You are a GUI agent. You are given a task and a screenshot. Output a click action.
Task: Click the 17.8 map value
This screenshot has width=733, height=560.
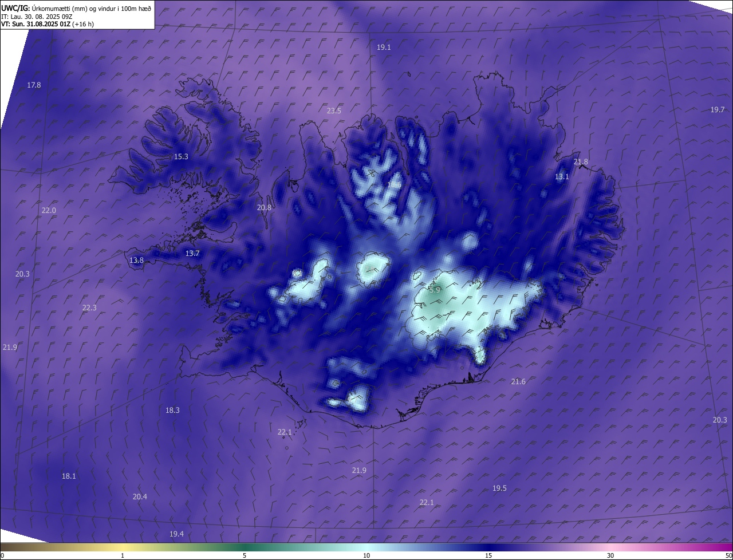[x=34, y=85]
